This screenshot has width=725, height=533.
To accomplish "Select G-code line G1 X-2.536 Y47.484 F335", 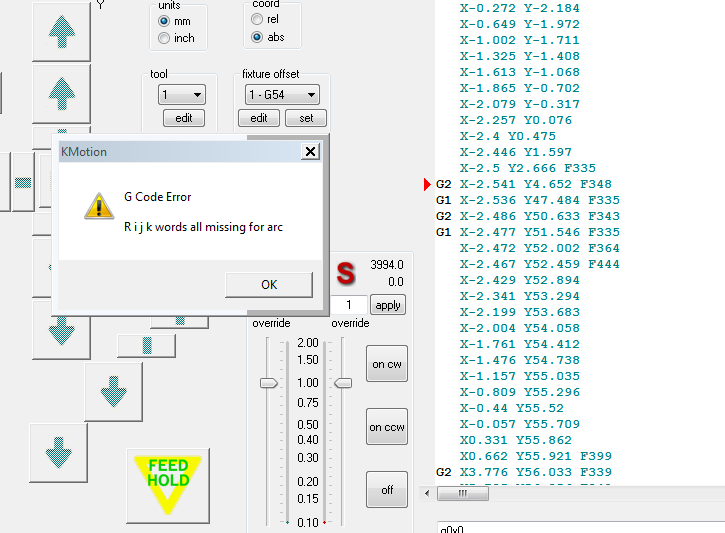I will point(528,200).
